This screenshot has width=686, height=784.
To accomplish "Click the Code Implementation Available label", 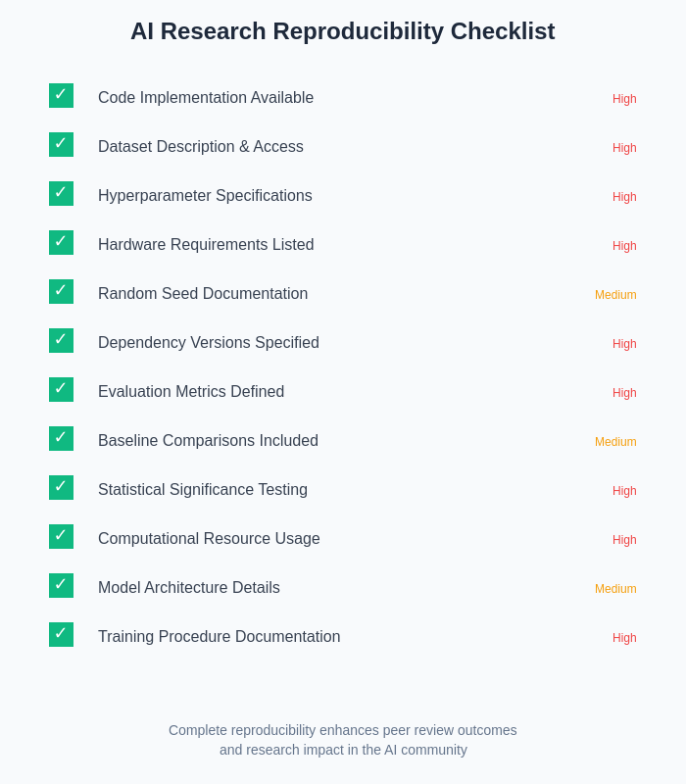I will (206, 98).
